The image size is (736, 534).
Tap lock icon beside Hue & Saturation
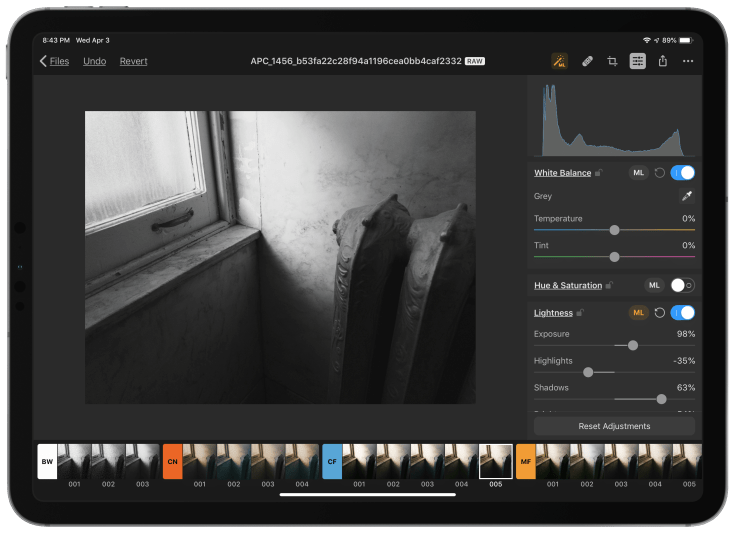(609, 285)
